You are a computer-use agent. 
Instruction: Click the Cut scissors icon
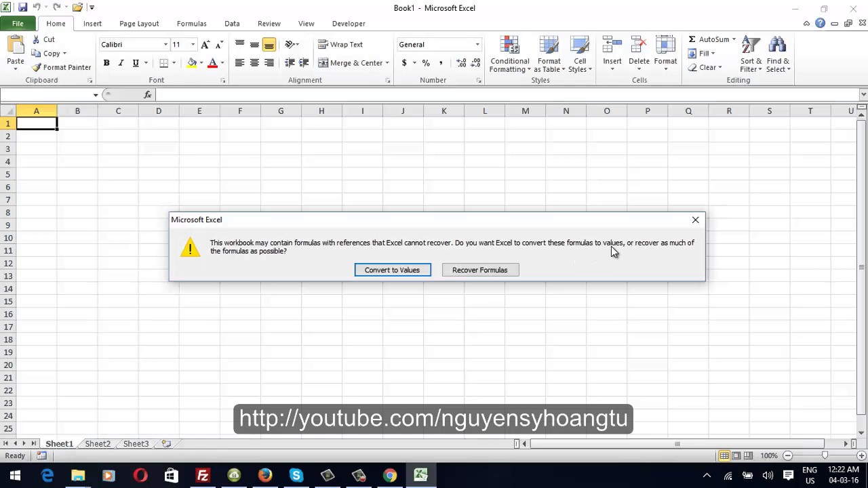[x=36, y=39]
